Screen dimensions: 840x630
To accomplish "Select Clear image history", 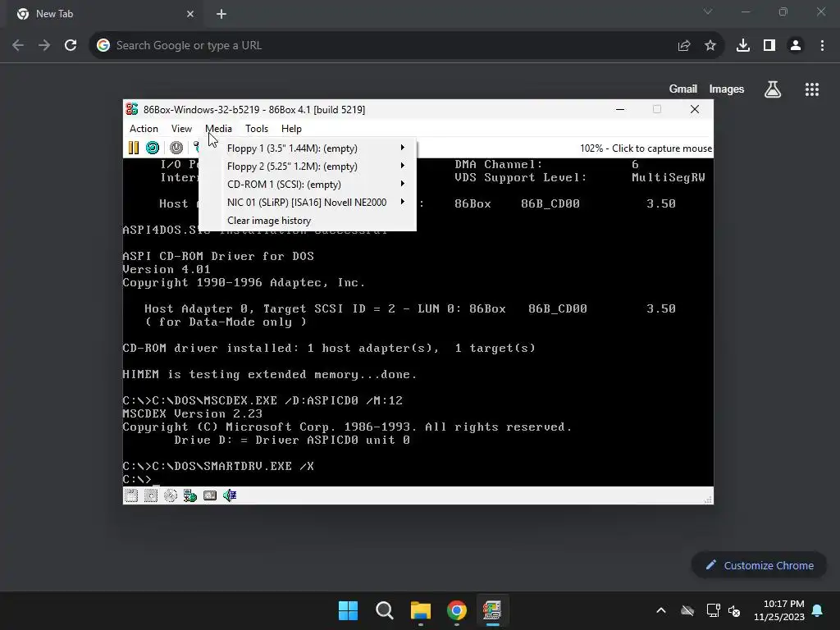I will click(308, 221).
